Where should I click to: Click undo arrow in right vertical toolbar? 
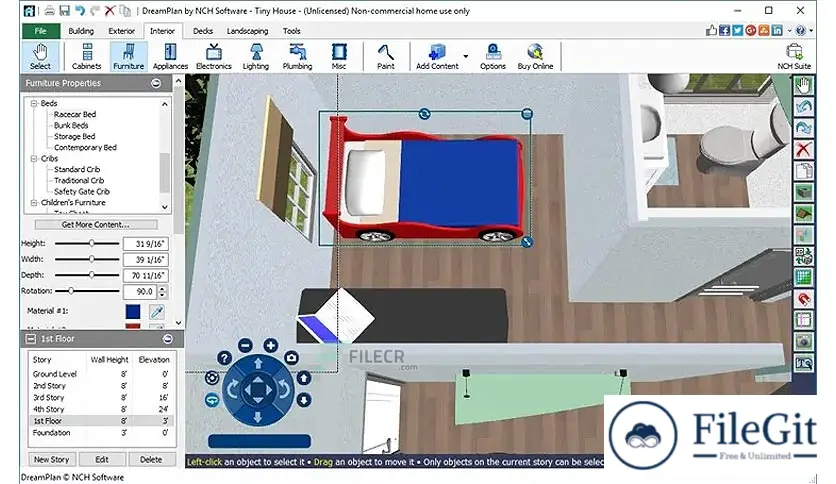coord(803,107)
